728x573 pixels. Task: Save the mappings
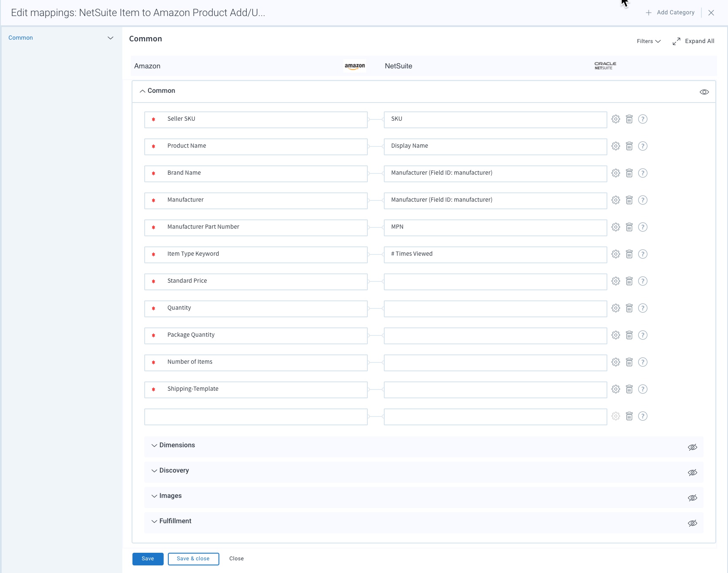(x=148, y=559)
